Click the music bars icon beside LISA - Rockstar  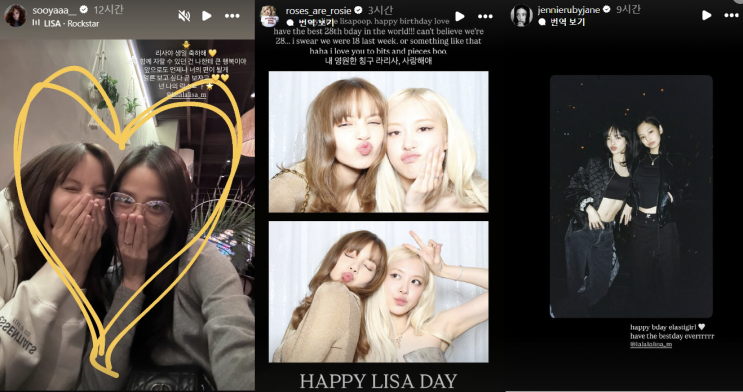coord(36,23)
